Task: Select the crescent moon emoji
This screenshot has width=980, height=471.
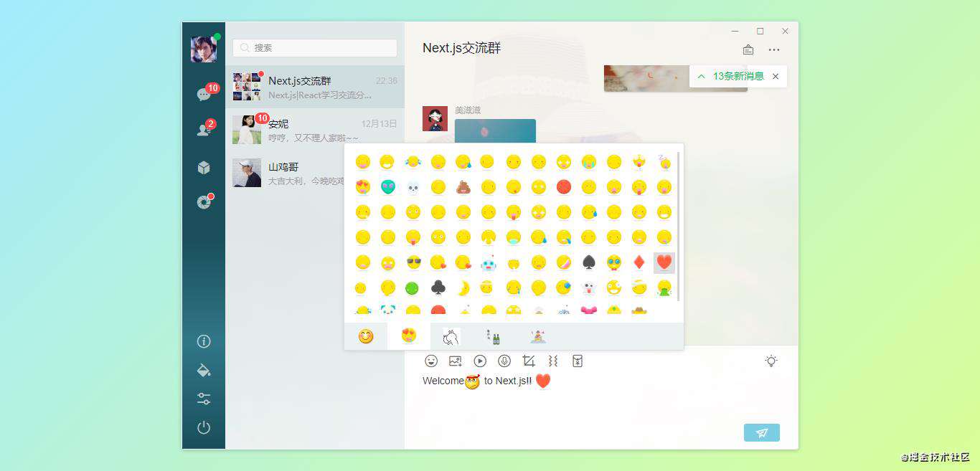Action: tap(463, 288)
